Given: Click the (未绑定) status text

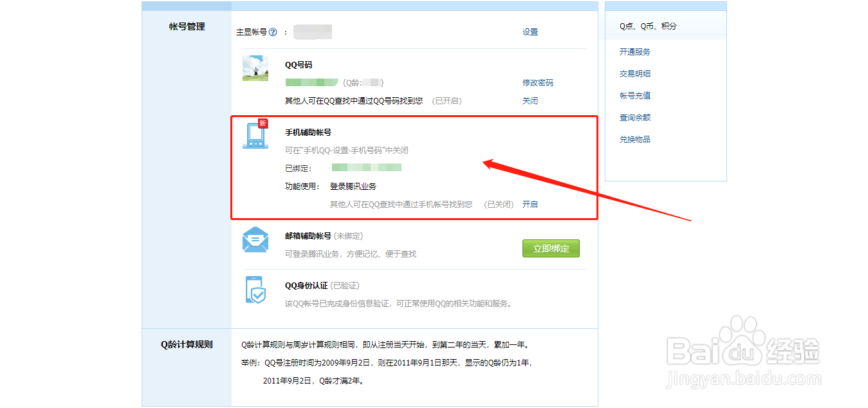Looking at the screenshot, I should [348, 236].
